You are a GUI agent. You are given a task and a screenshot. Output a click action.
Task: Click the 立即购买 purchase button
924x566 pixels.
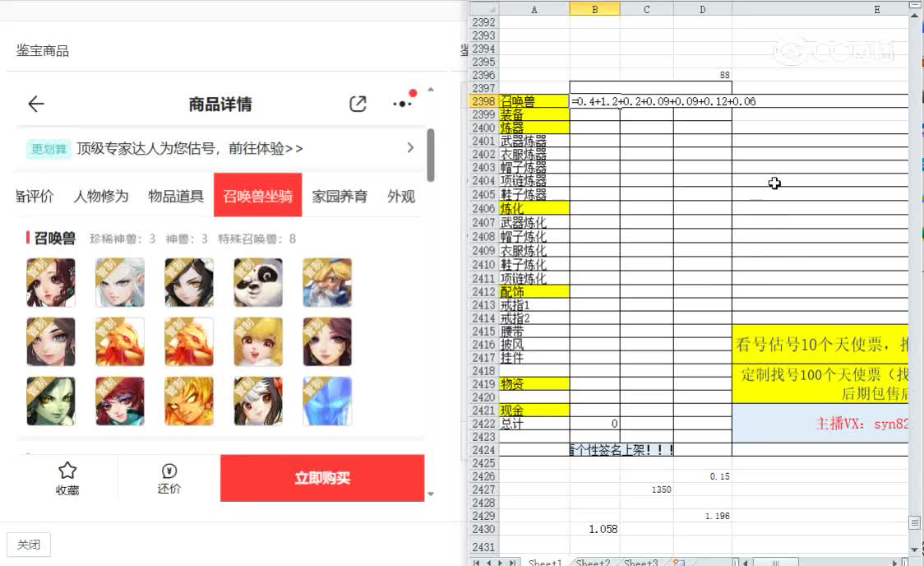pos(322,478)
